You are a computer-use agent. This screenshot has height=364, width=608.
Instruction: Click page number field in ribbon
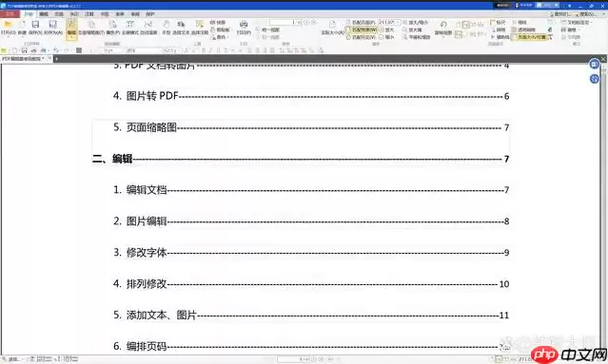point(283,23)
